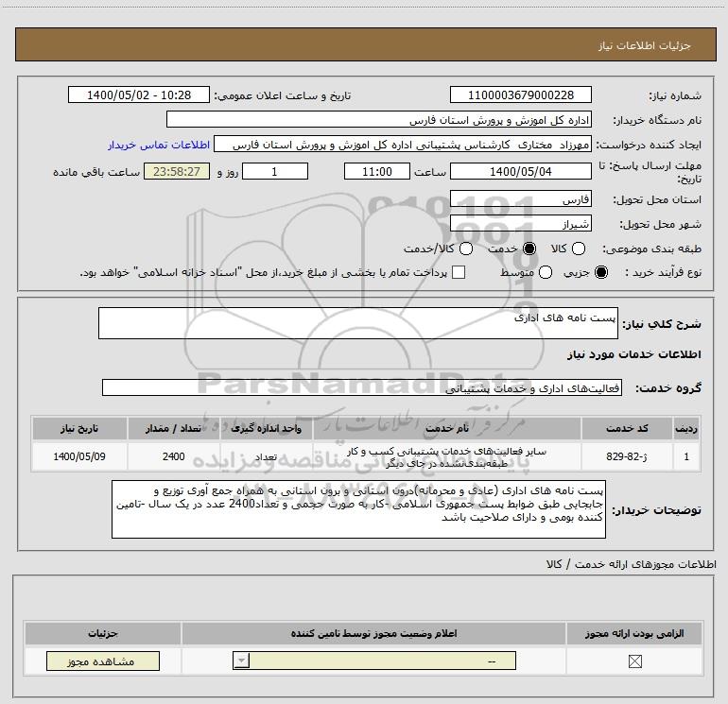Click the delivery province فارس field
Image resolution: width=728 pixels, height=704 pixels.
point(520,199)
